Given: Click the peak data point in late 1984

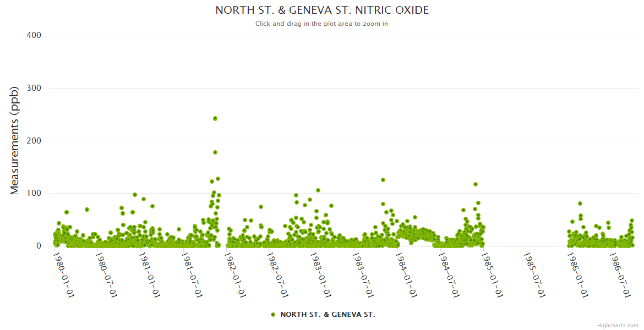Looking at the screenshot, I should point(476,184).
